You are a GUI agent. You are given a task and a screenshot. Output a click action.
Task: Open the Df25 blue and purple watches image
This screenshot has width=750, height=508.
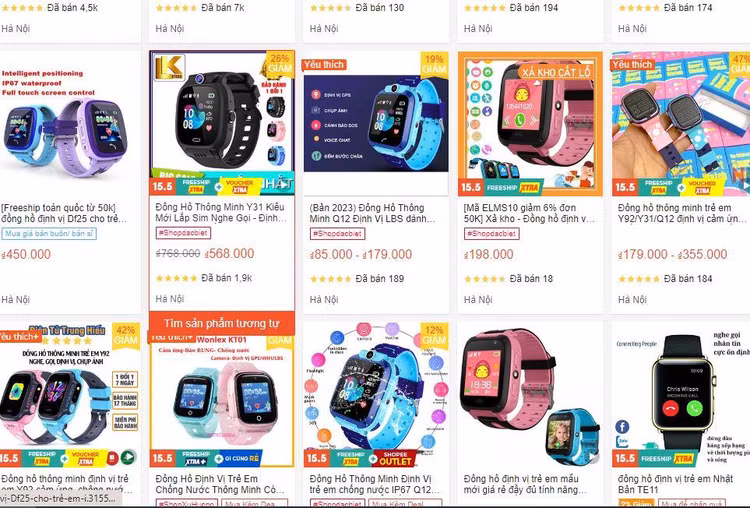pos(68,123)
